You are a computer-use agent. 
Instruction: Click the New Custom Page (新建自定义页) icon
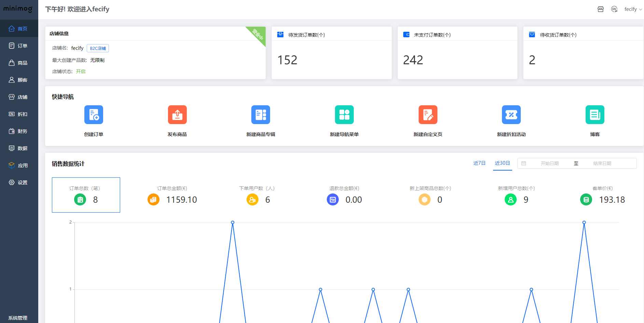(428, 115)
